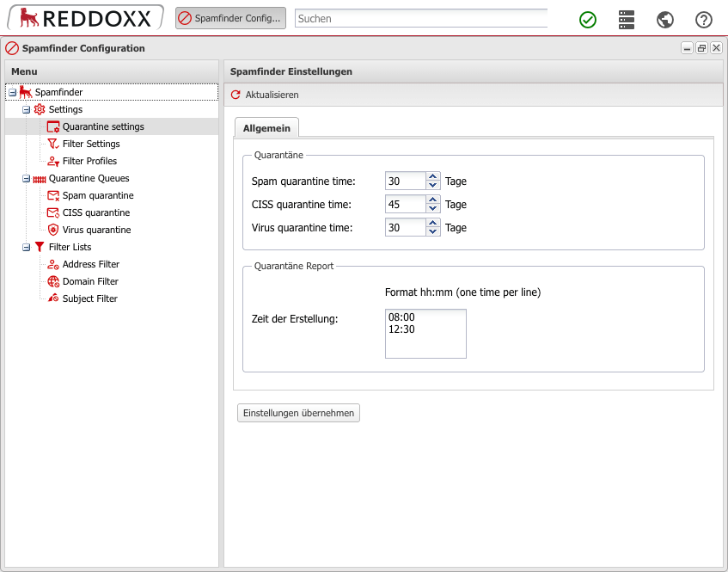Increase Spam quarantine time with up arrow
728x572 pixels.
point(432,176)
